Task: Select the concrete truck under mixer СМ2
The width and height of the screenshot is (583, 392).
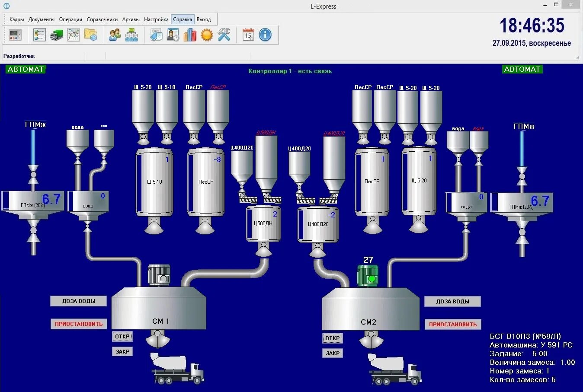Action: tap(395, 369)
